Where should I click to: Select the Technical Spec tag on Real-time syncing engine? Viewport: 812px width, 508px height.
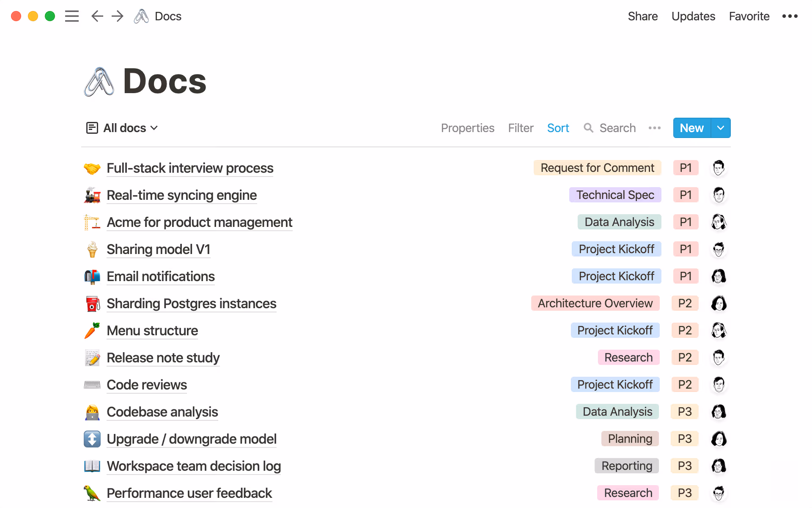coord(615,195)
